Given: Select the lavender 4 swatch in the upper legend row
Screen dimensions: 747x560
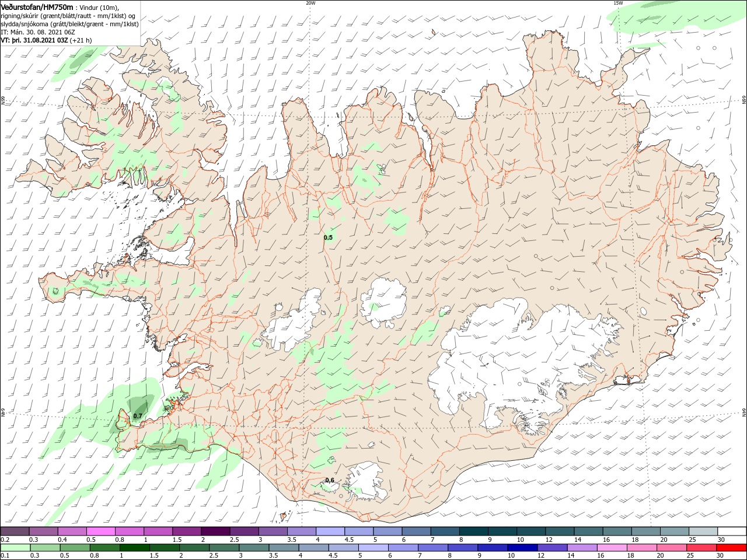Looking at the screenshot, I should click(330, 531).
